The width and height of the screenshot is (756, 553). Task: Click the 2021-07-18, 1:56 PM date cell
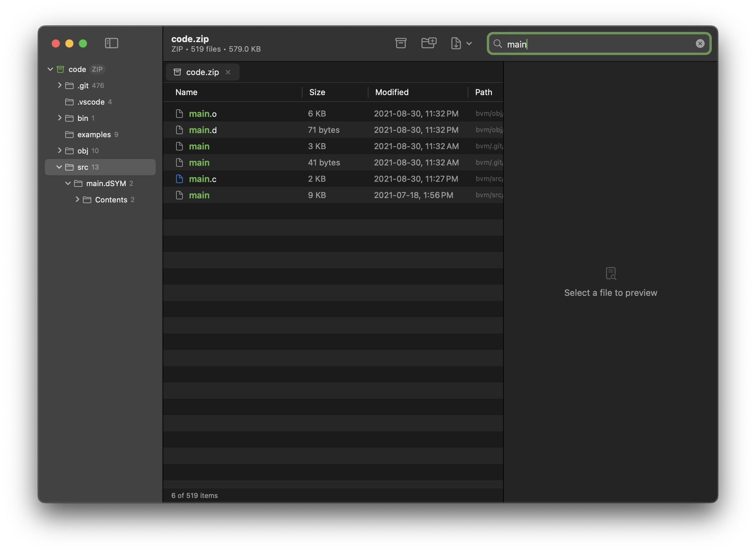click(x=413, y=195)
